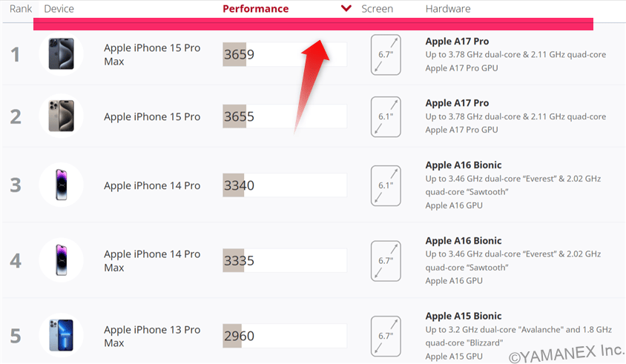Click the iPhone 15 Pro device image
This screenshot has height=364, width=626.
click(x=61, y=116)
